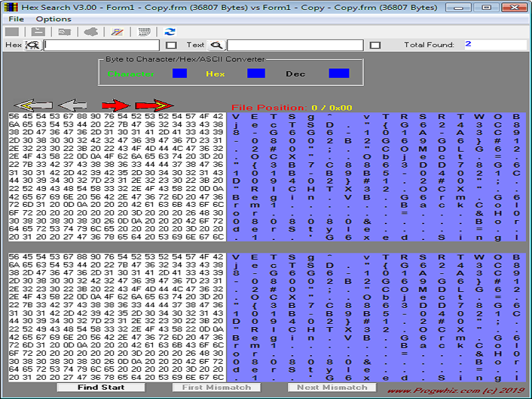Go back one page with grey left arrow
The width and height of the screenshot is (532, 399).
[x=72, y=105]
